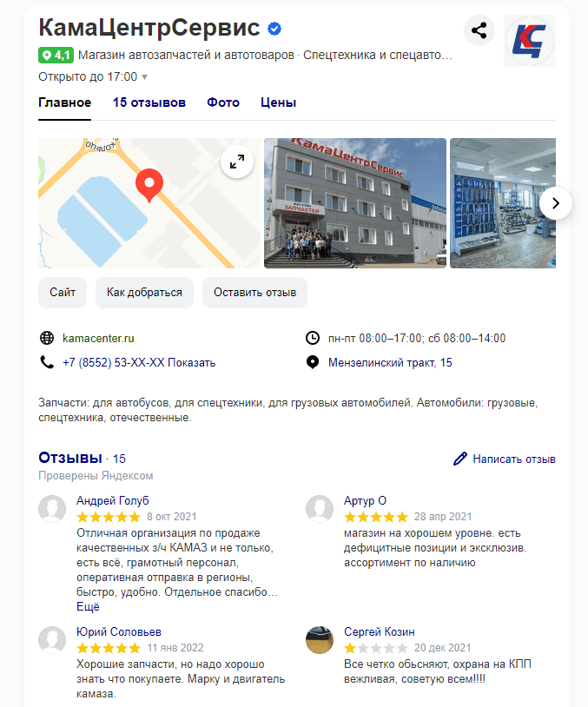588x707 pixels.
Task: Click the 'Сайт' button
Action: 63,293
